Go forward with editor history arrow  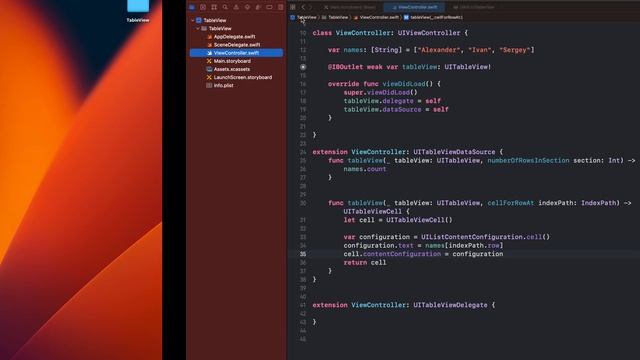310,7
